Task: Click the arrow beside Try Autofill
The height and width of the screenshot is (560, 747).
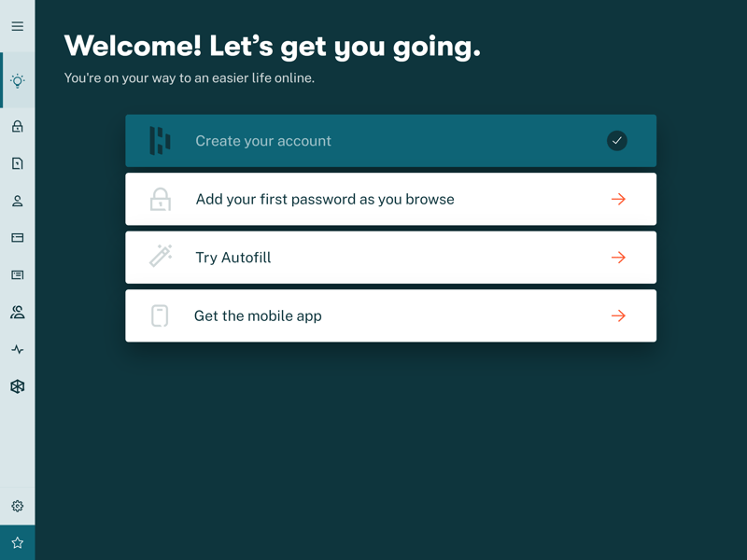Action: point(618,258)
